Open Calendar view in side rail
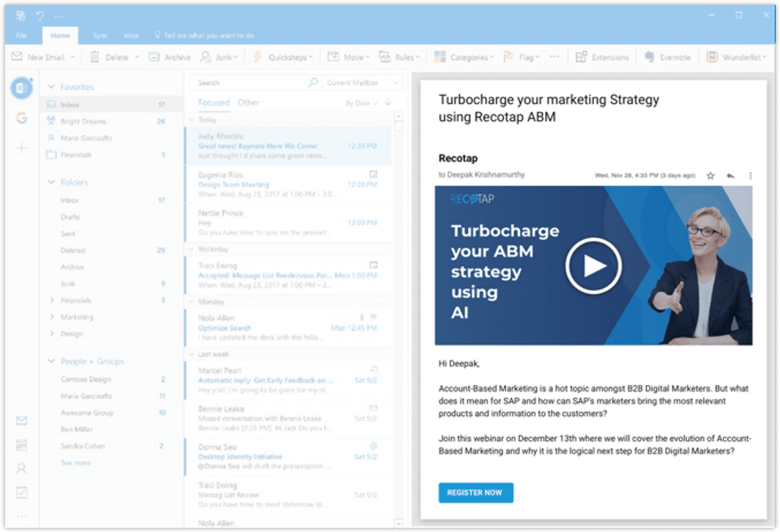Screen dimensions: 780x532 click(21, 444)
